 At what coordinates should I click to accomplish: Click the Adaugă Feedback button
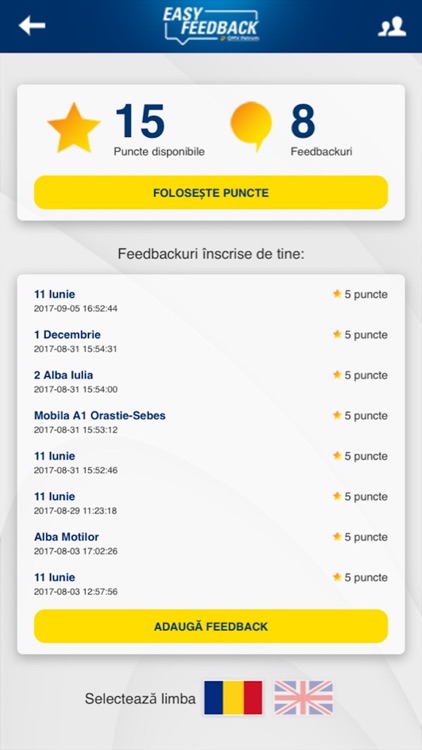tap(211, 626)
